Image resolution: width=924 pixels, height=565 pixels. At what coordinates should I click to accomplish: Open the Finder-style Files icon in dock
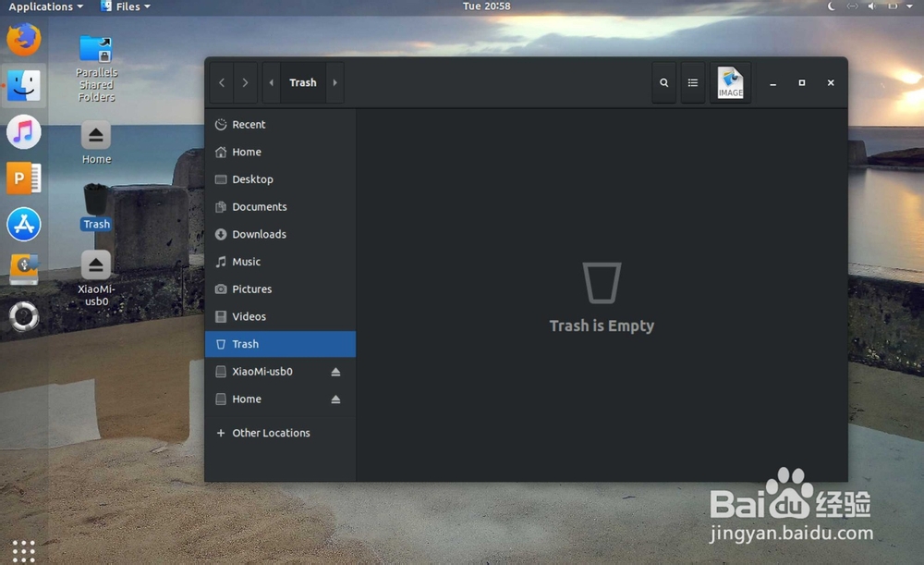[x=24, y=85]
